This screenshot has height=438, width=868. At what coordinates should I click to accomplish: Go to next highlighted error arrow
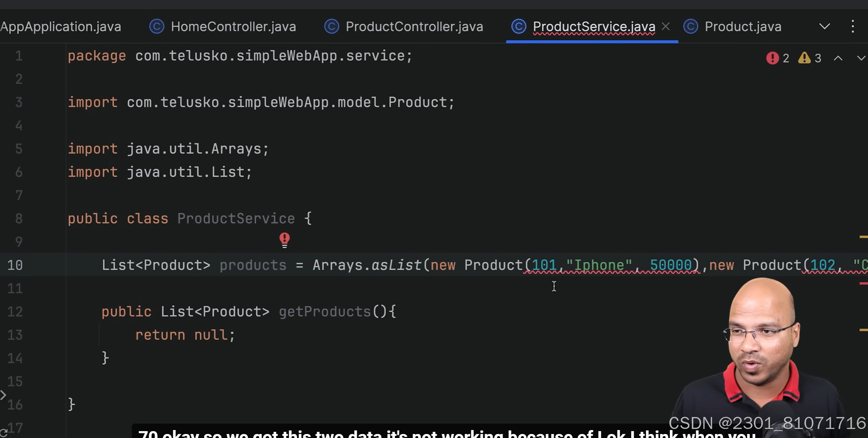[x=861, y=58]
